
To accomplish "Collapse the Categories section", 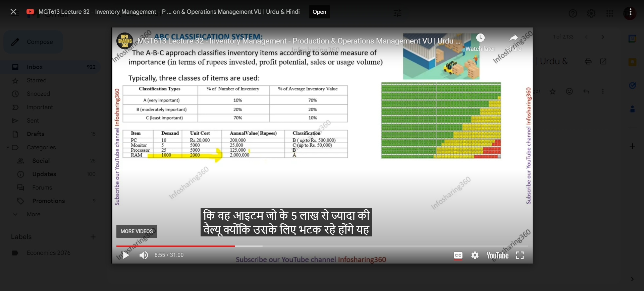I will (x=8, y=147).
